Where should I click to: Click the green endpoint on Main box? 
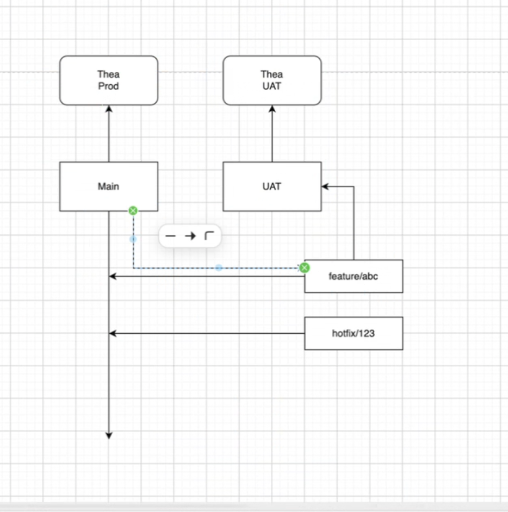[x=133, y=211]
